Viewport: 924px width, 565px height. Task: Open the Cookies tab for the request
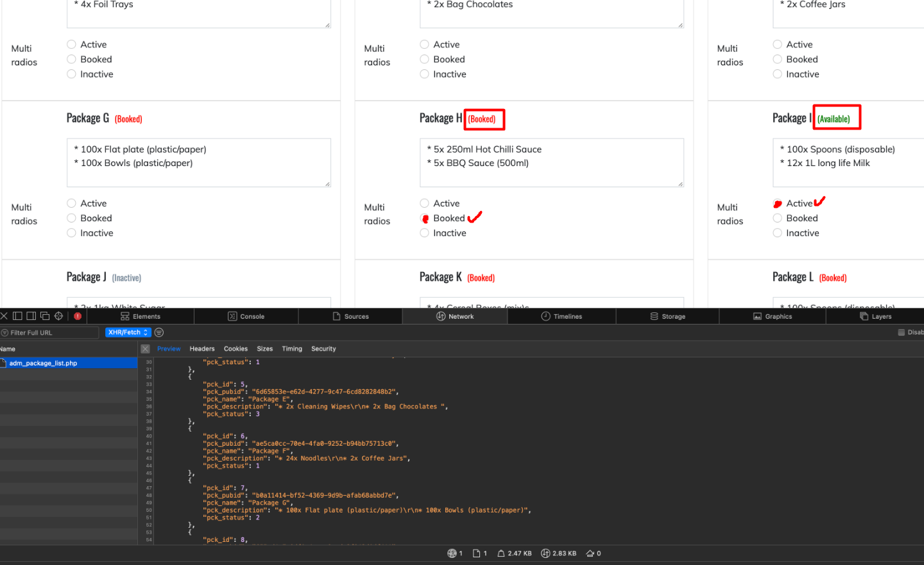(235, 348)
